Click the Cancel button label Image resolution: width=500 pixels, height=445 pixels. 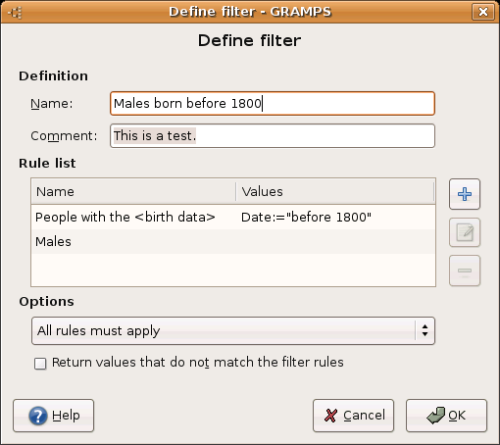pyautogui.click(x=364, y=416)
